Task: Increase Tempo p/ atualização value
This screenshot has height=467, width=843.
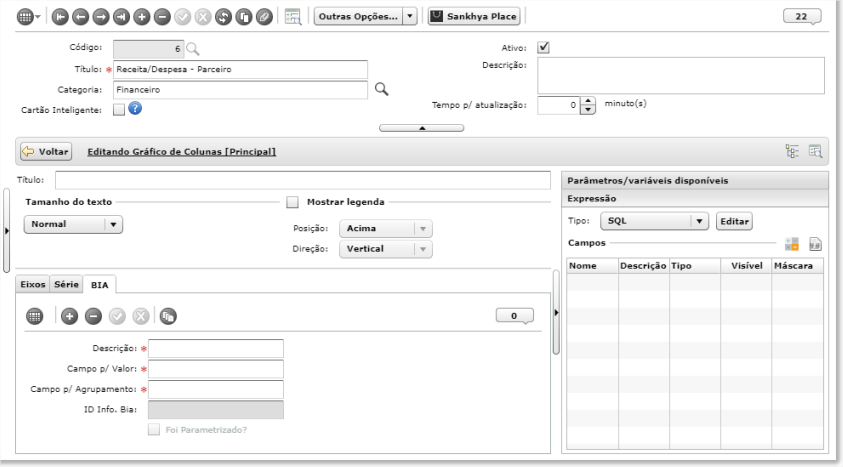Action: click(x=588, y=100)
